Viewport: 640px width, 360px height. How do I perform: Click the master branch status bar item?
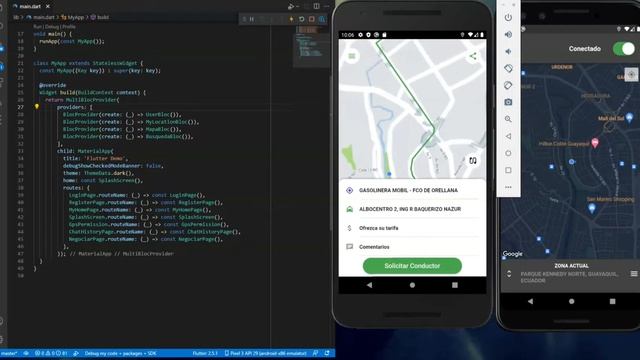click(x=9, y=353)
